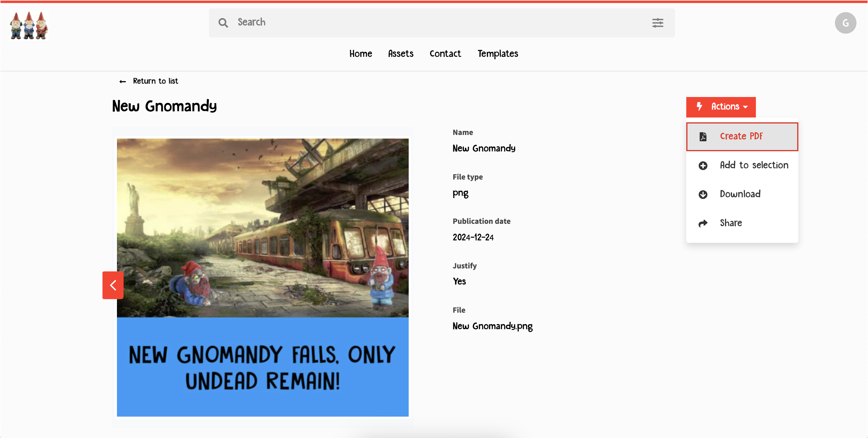Open the Assets navigation tab
The width and height of the screenshot is (868, 438).
tap(400, 54)
